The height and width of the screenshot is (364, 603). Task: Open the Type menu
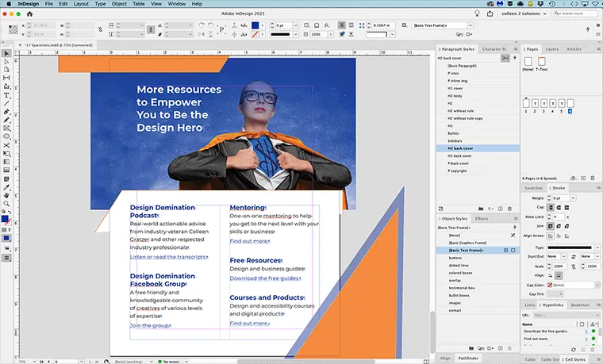click(100, 4)
